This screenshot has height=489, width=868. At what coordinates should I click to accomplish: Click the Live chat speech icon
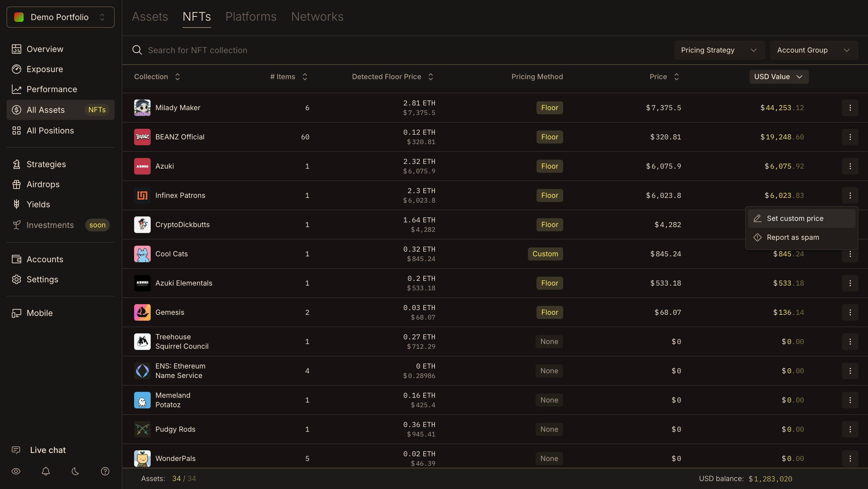click(16, 450)
